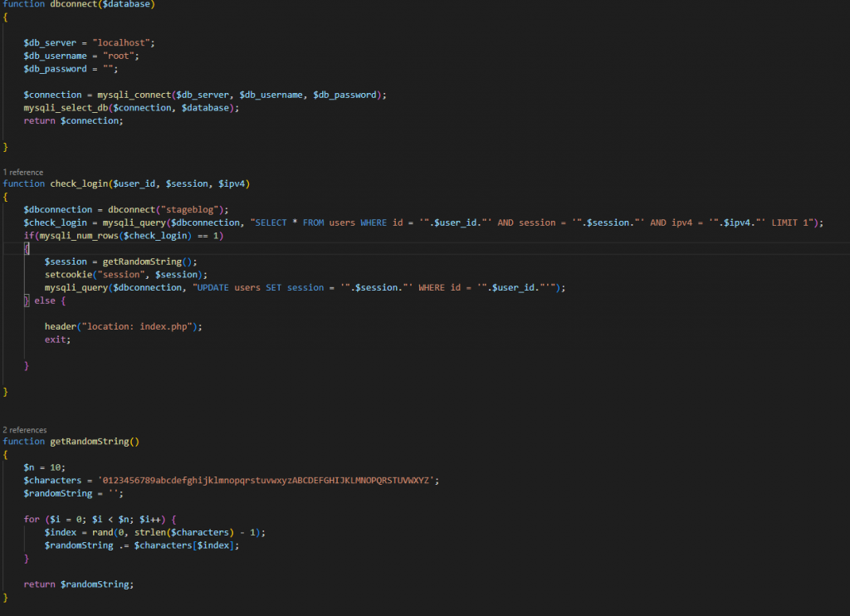
Task: Click the setcookie function call
Action: coord(68,275)
